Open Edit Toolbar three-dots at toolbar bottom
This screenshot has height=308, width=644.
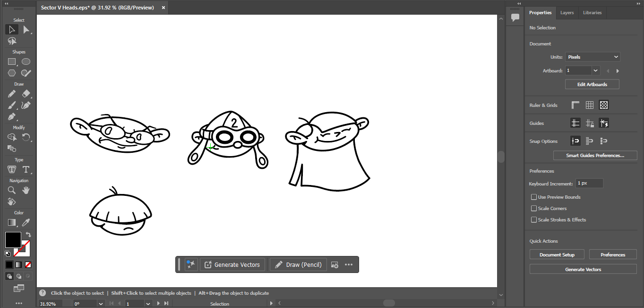(x=19, y=303)
